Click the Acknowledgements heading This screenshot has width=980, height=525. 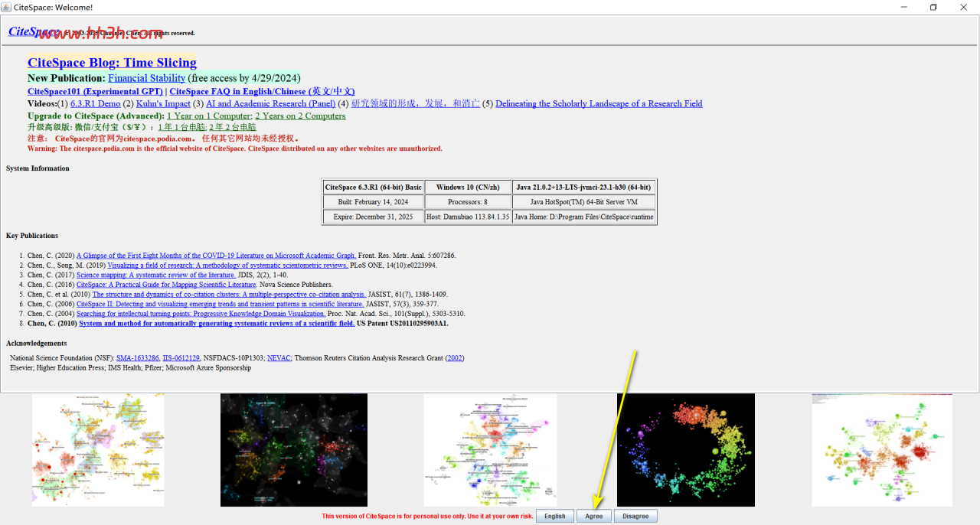pos(37,343)
